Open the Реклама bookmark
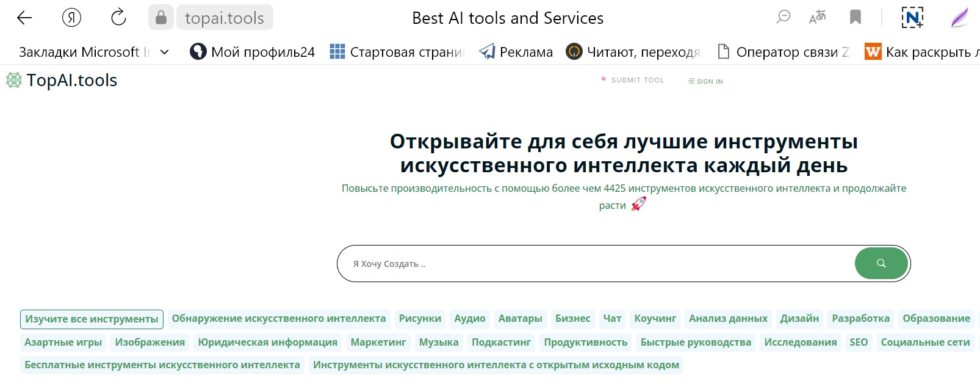 point(516,52)
